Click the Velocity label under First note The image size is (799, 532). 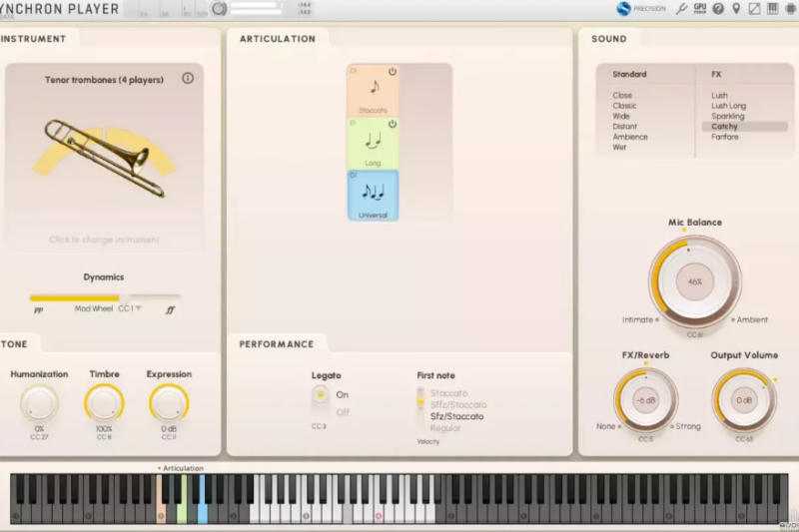point(428,441)
